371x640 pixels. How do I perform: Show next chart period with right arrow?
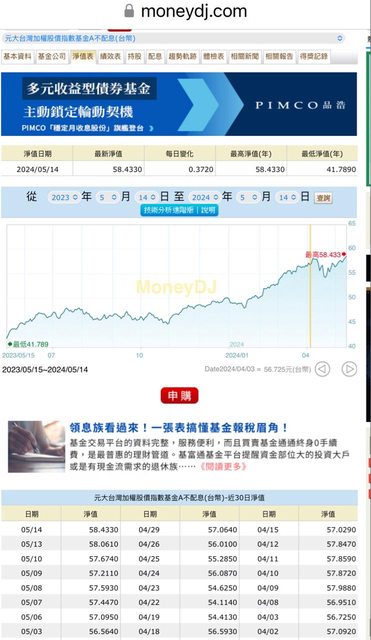(349, 369)
